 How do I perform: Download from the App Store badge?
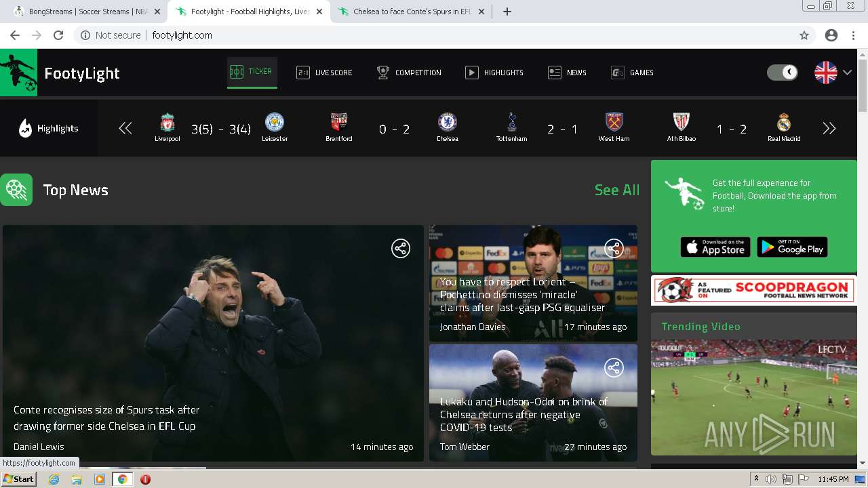(715, 247)
